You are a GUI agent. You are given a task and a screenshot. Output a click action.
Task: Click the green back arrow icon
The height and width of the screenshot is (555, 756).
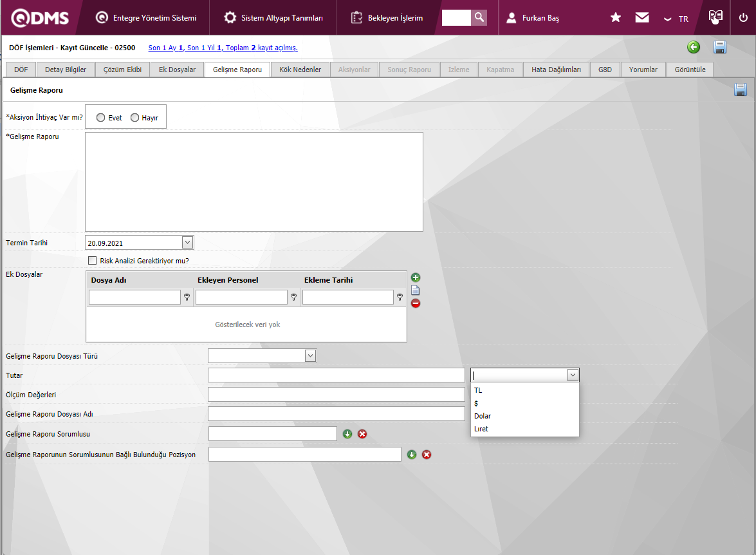click(x=693, y=47)
